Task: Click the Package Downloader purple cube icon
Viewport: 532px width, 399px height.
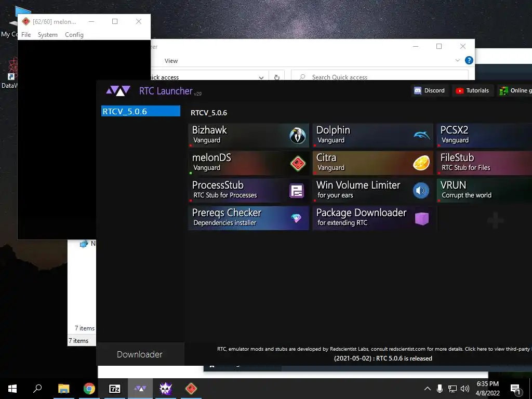Action: point(422,219)
